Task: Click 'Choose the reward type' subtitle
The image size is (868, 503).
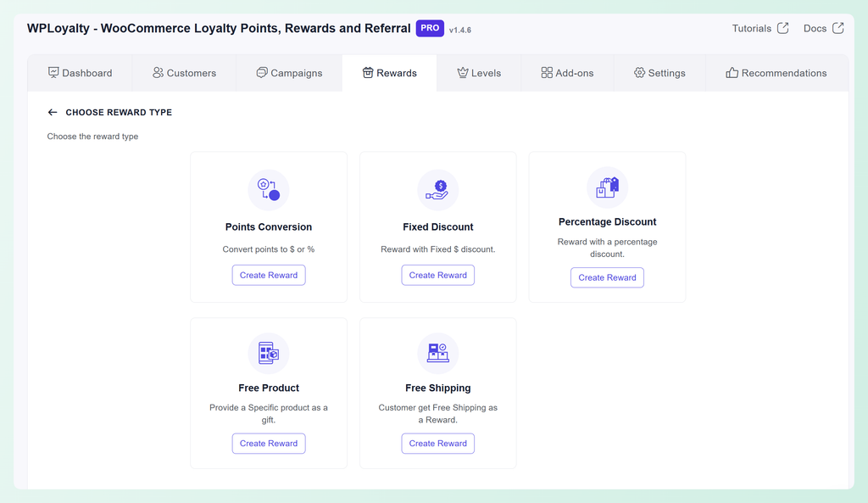Action: pyautogui.click(x=92, y=137)
